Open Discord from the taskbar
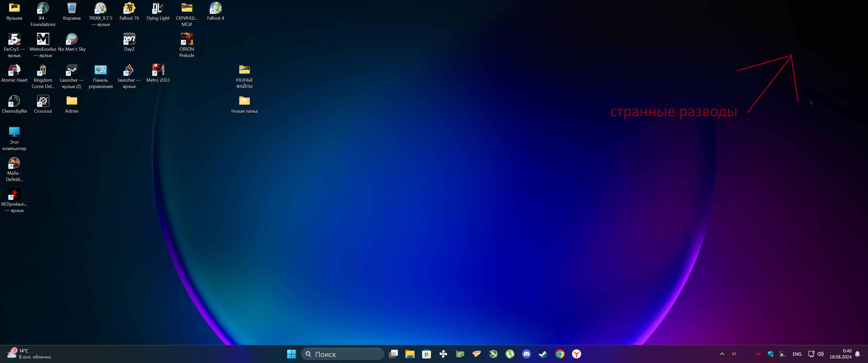868x363 pixels. tap(526, 354)
